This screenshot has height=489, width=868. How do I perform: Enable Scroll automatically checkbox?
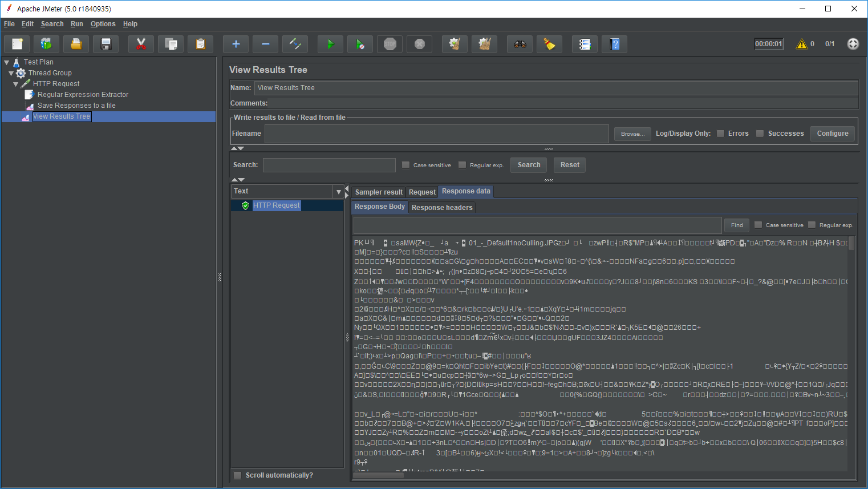pyautogui.click(x=238, y=475)
